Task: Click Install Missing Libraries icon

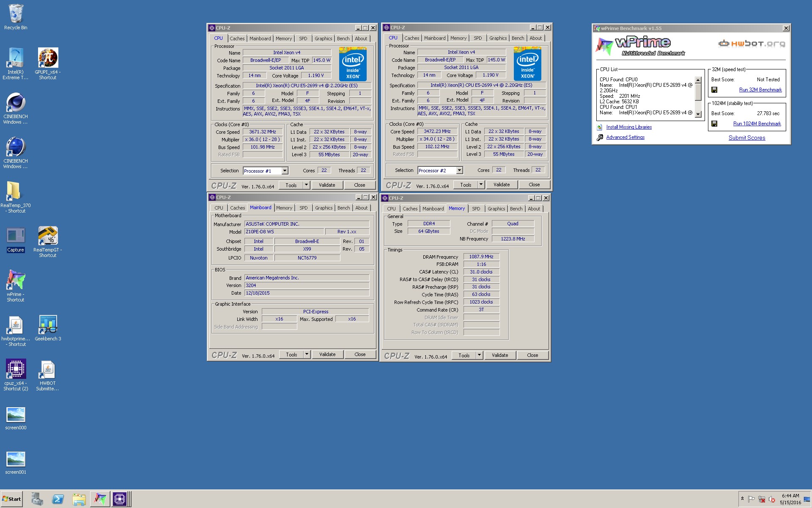Action: tap(600, 127)
